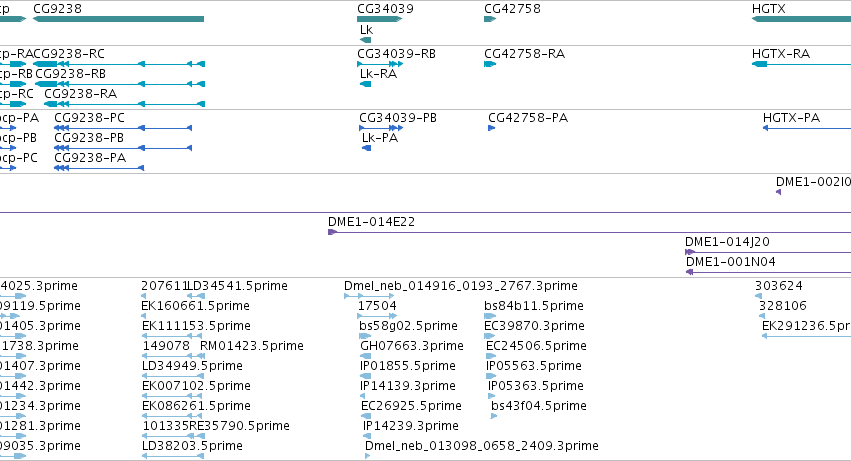
Task: Select the DME1-014E22 clone feature
Action: 589,232
